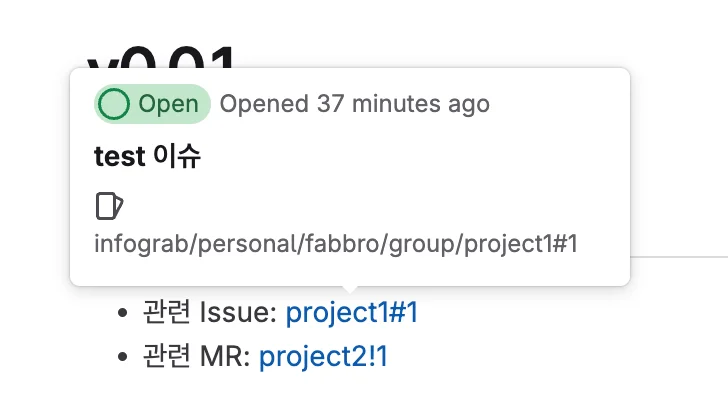Click "37 minutes ago" in the popover header
The height and width of the screenshot is (408, 728).
(x=403, y=104)
